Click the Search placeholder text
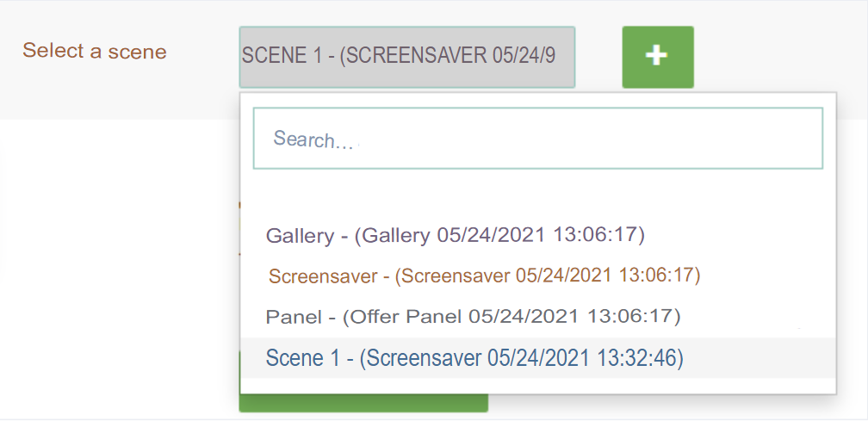868x421 pixels. pyautogui.click(x=313, y=139)
